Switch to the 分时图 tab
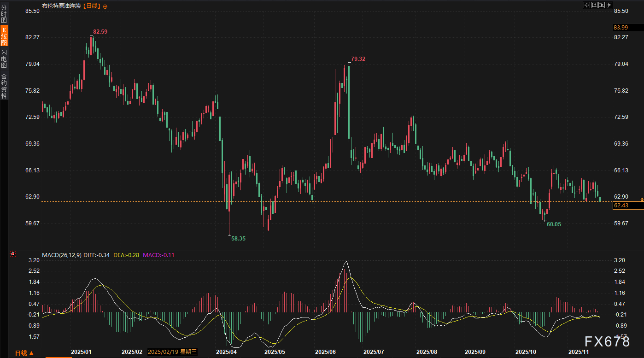The height and width of the screenshot is (358, 644). click(4, 14)
